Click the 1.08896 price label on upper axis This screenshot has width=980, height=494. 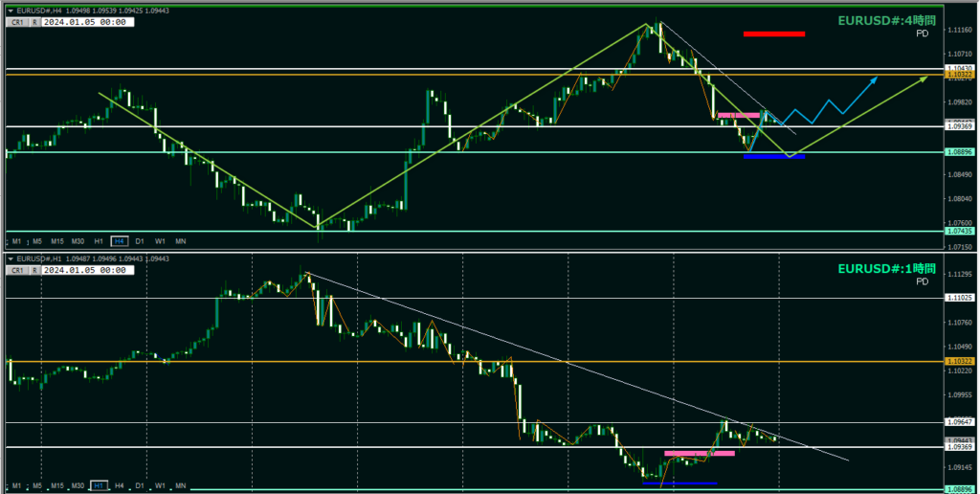click(x=960, y=152)
